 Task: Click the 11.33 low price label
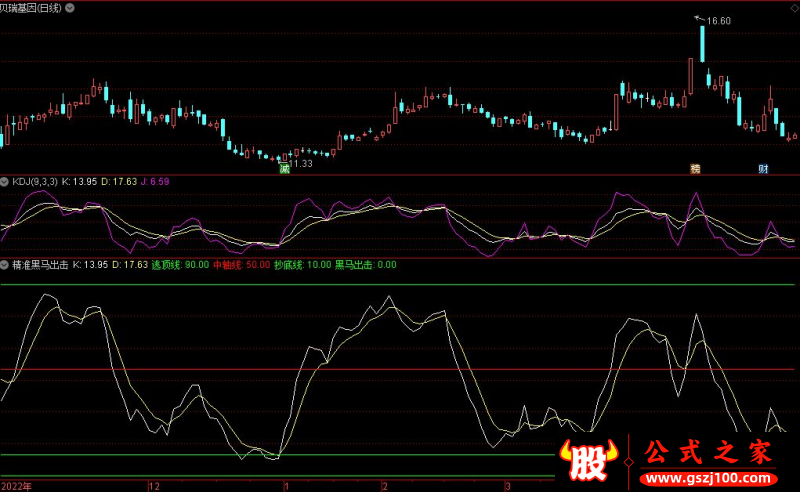[x=298, y=163]
